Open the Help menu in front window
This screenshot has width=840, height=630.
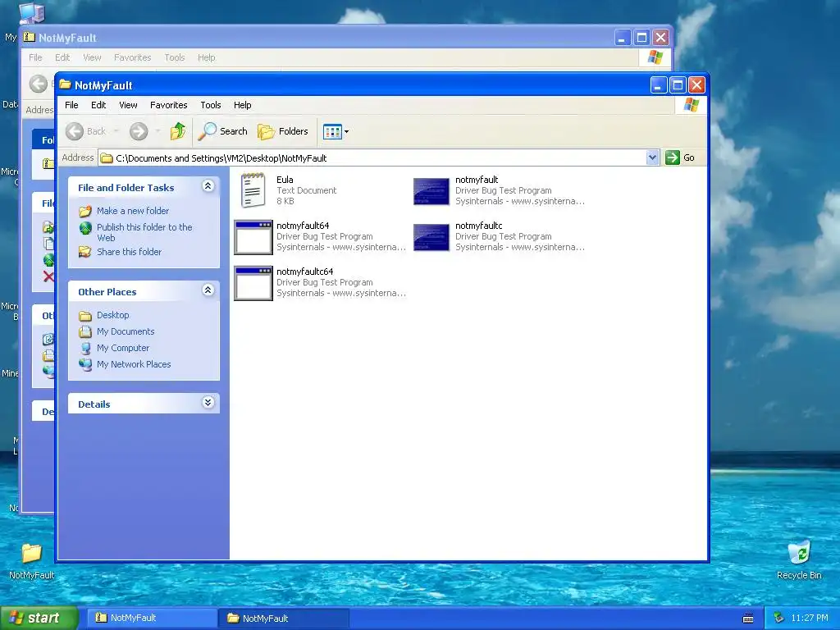[x=242, y=105]
